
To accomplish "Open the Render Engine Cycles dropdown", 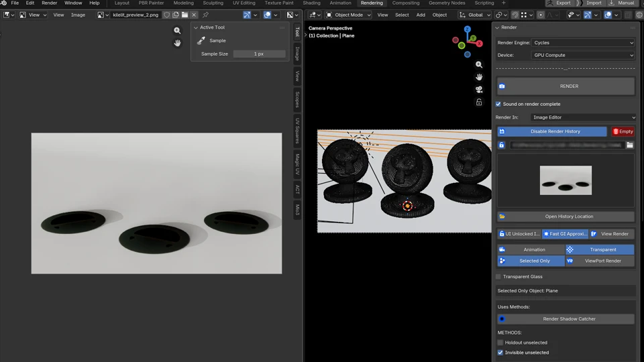I will point(582,43).
